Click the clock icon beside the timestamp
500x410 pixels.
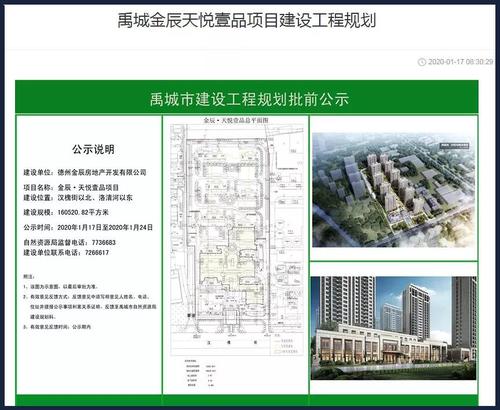(x=422, y=62)
